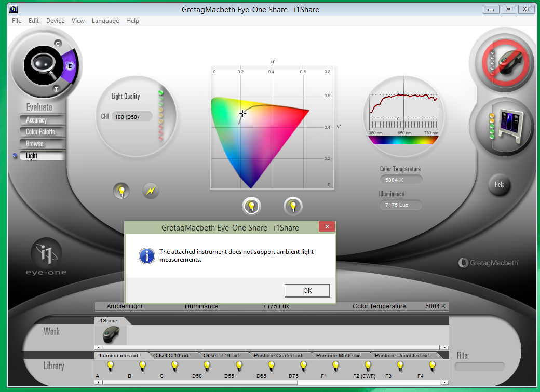
Task: Click the magnifier Evaluate dial icon
Action: pos(43,65)
